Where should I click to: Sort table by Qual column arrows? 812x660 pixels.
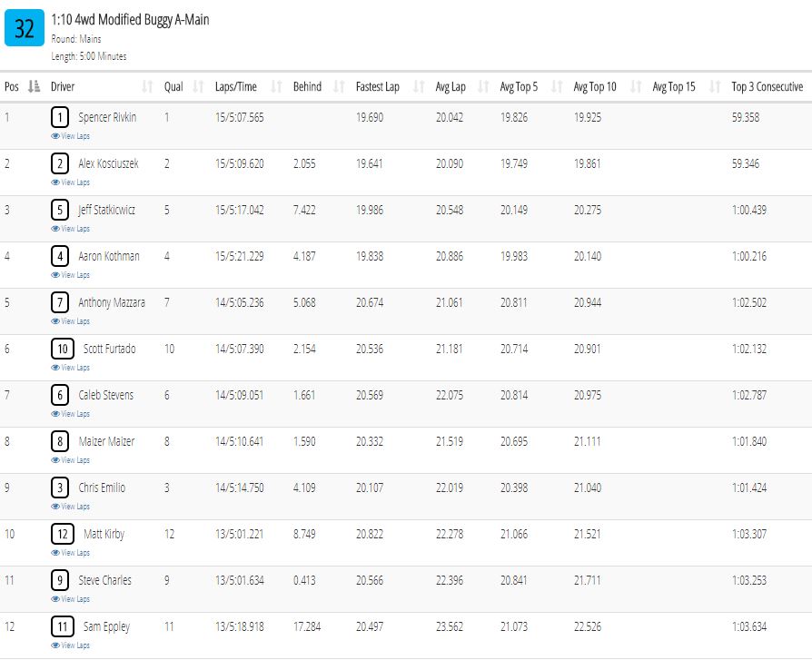(x=198, y=86)
